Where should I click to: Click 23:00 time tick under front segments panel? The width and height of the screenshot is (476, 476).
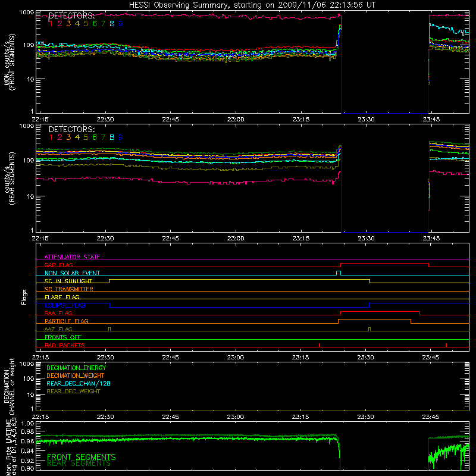(236, 120)
